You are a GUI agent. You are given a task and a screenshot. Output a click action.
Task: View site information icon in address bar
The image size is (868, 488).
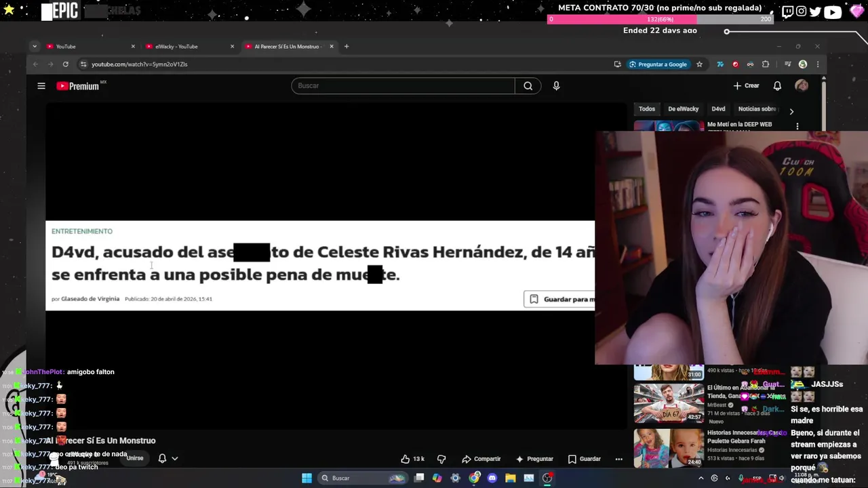[83, 64]
